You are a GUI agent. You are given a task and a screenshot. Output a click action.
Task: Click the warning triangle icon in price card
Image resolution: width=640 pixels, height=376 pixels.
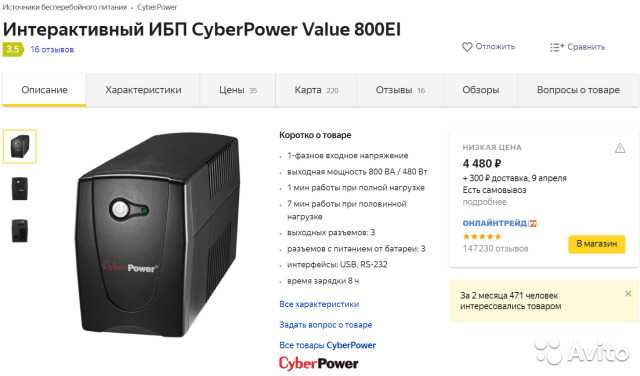[620, 148]
